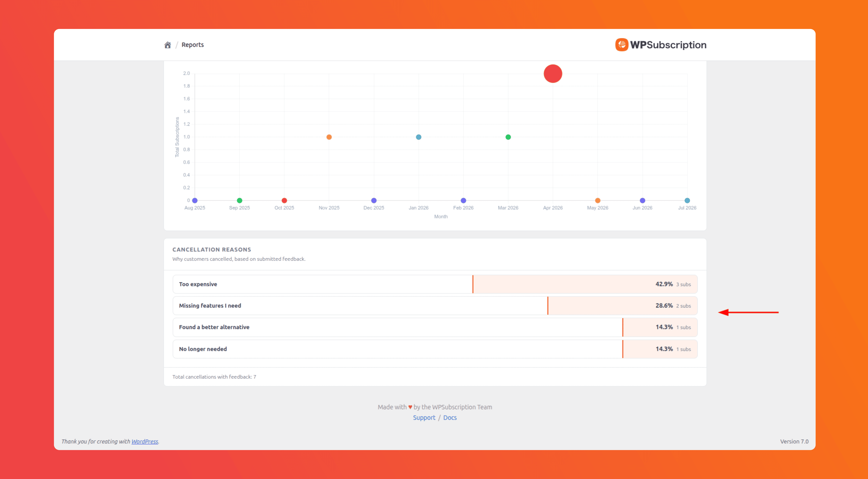Select the Jul 2026 data point
This screenshot has width=868, height=479.
click(687, 200)
